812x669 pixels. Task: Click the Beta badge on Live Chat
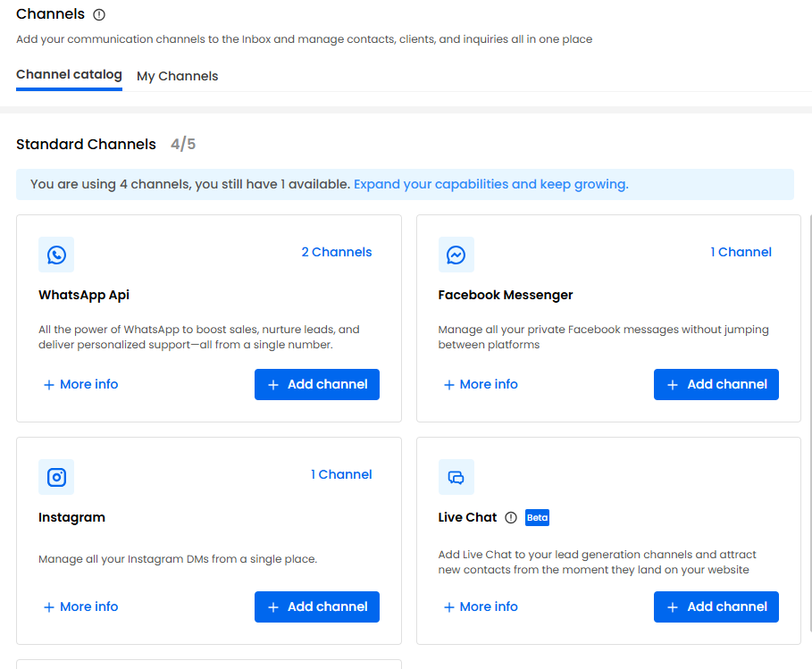click(x=537, y=517)
